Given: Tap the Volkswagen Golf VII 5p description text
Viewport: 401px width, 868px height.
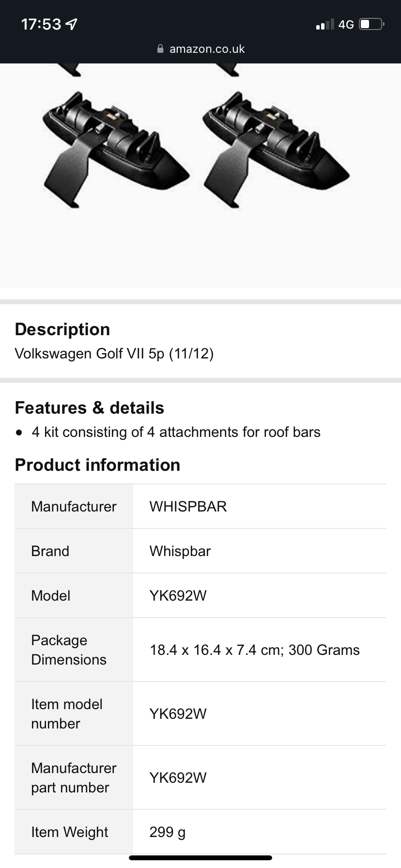Looking at the screenshot, I should [x=114, y=354].
